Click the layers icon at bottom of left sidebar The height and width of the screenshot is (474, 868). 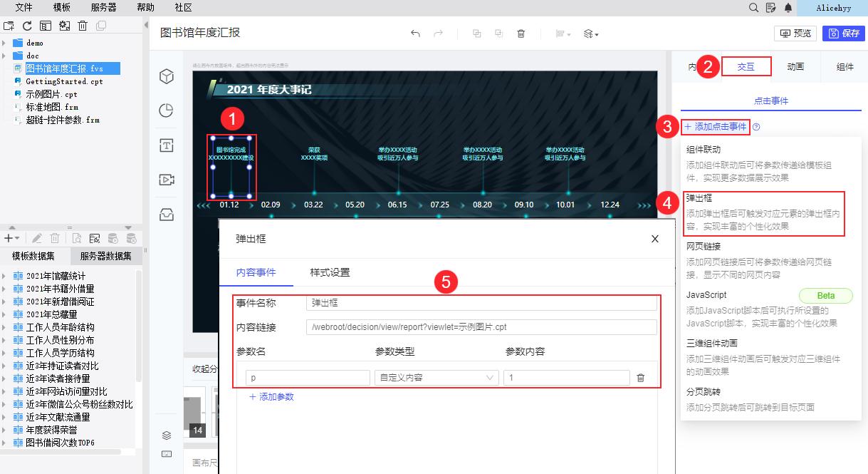166,435
